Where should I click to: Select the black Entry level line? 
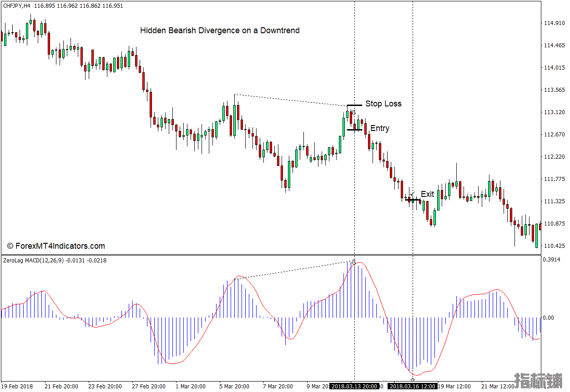click(355, 130)
